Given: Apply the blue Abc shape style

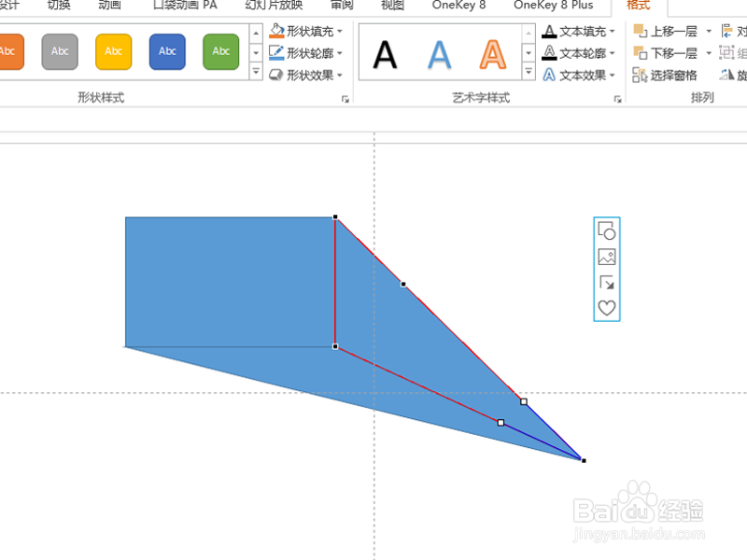Looking at the screenshot, I should click(167, 51).
